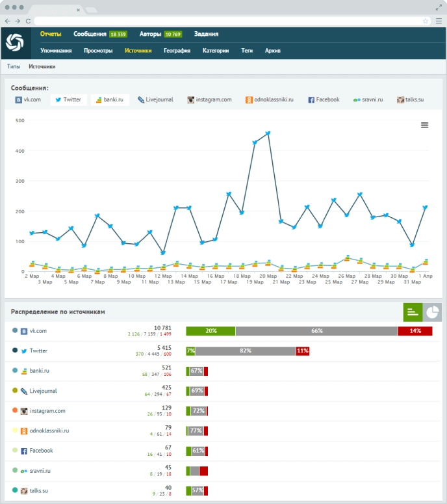447x504 pixels.
Task: Click Twitter dark legend dot in distribution list
Action: (15, 351)
